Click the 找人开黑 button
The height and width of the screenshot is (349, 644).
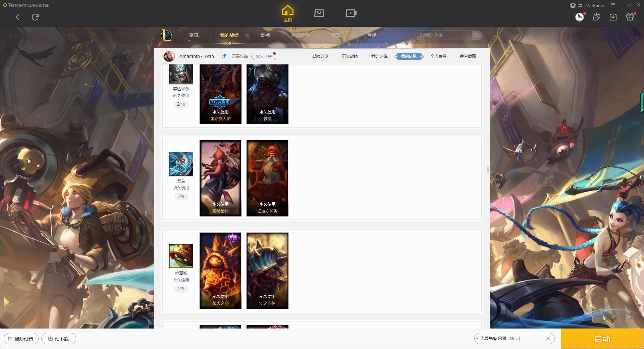(264, 56)
